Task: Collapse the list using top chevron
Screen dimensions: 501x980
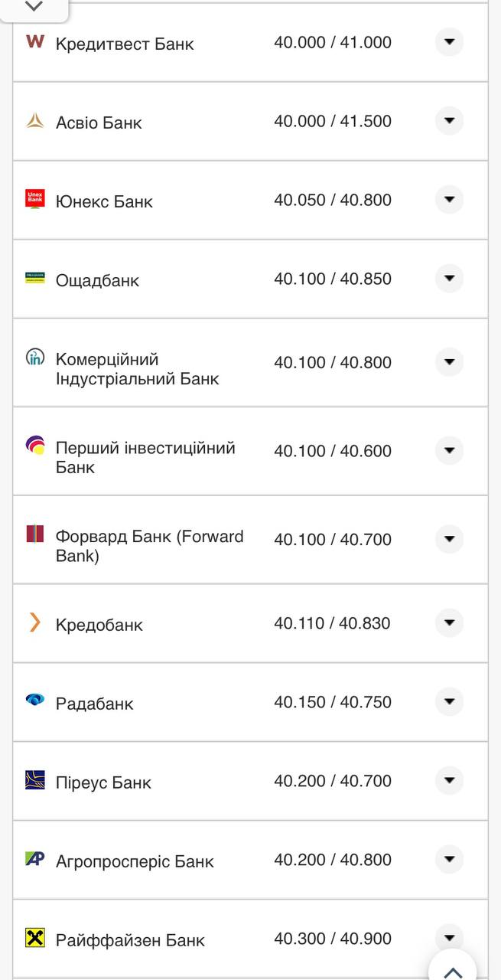Action: (32, 6)
